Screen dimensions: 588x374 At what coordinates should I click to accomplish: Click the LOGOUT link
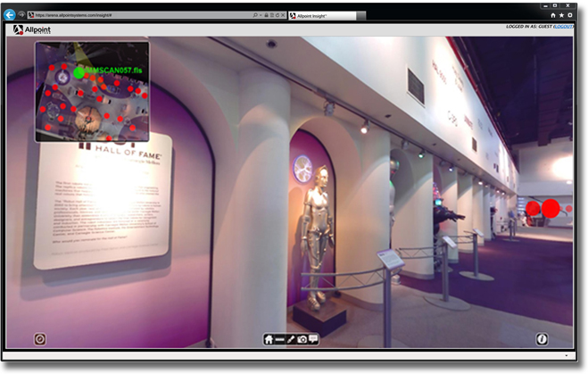point(563,28)
